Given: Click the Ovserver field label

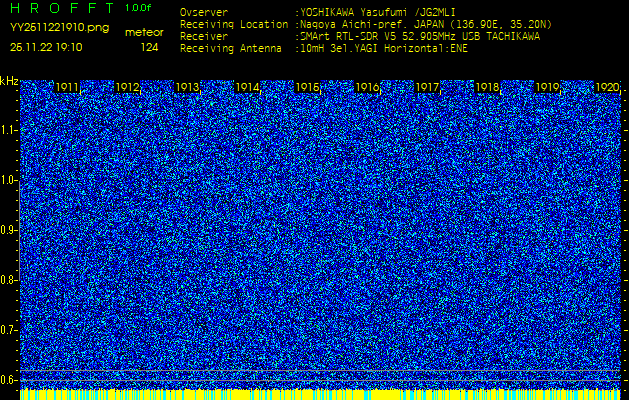Looking at the screenshot, I should 204,13.
